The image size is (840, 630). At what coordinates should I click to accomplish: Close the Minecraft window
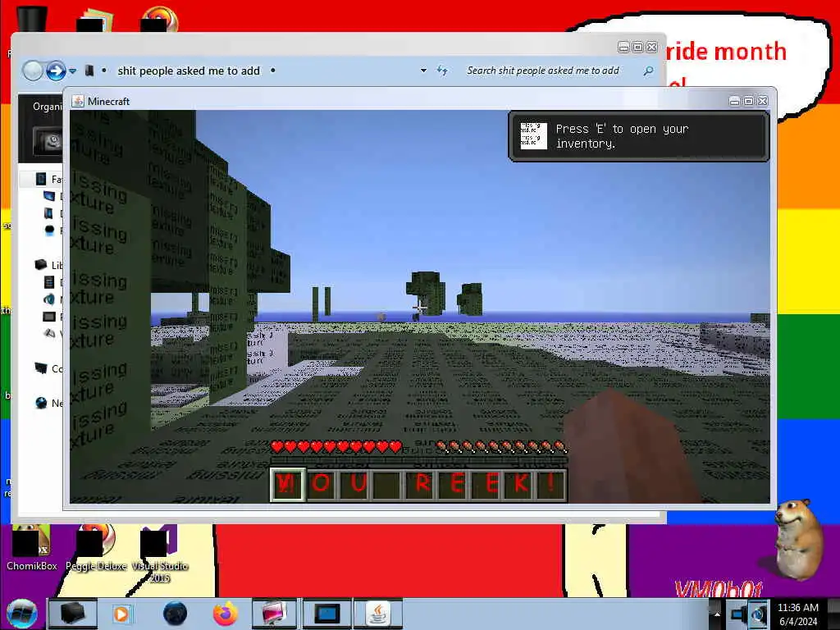762,101
